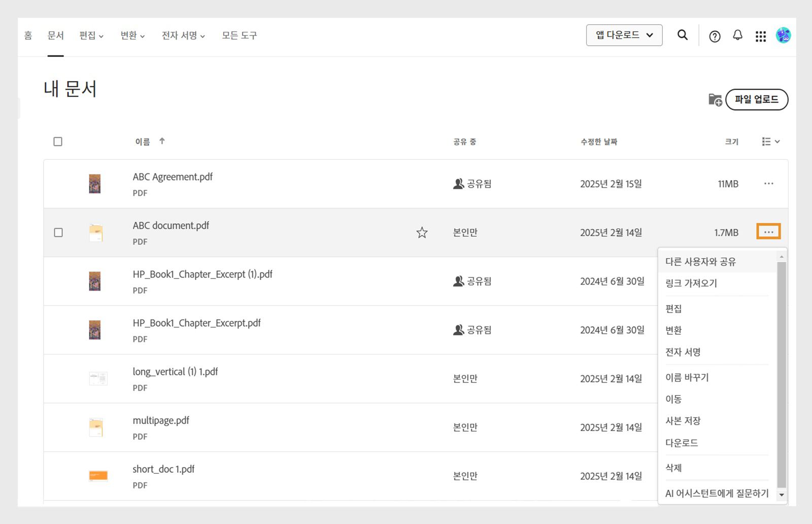Open more options for ABC Agreement.pdf
This screenshot has height=524, width=812.
point(768,184)
